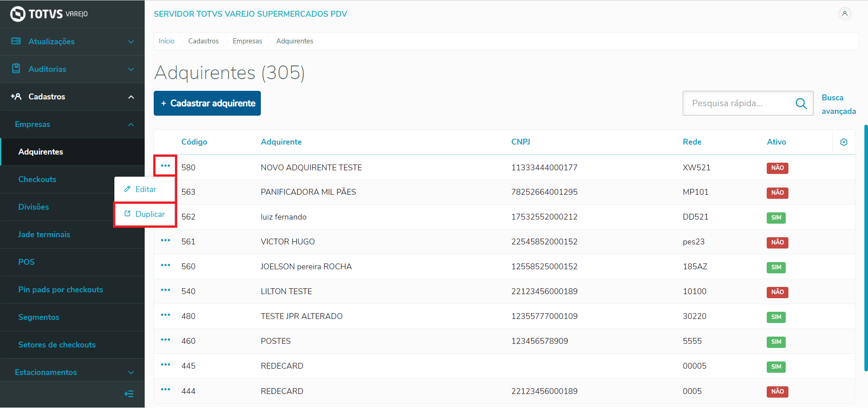868x408 pixels.
Task: Click TESTE JPR ALTERADO row name
Action: (x=302, y=316)
